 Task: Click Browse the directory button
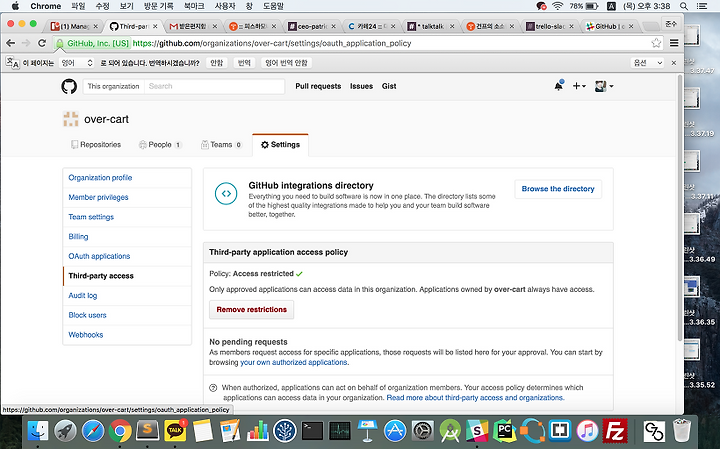[x=558, y=189]
